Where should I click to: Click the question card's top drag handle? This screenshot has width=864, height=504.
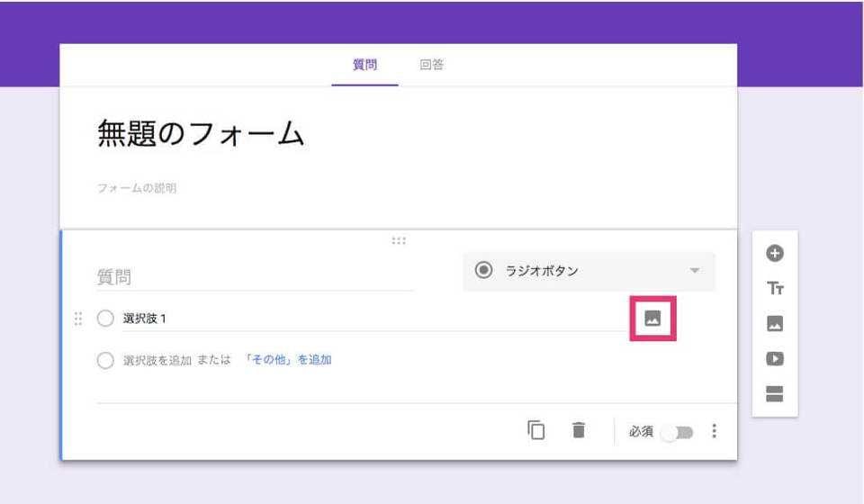[399, 240]
